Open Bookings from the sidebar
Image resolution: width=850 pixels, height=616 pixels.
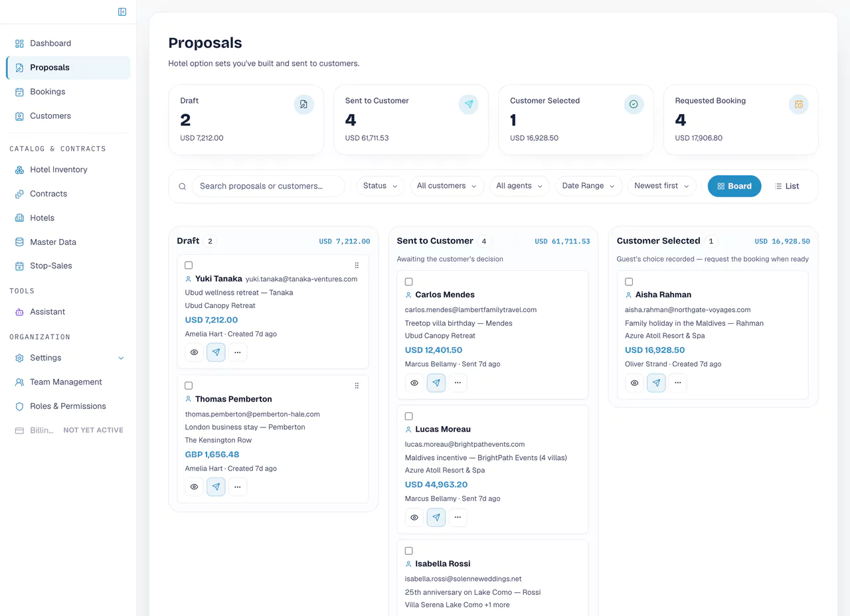[x=68, y=92]
